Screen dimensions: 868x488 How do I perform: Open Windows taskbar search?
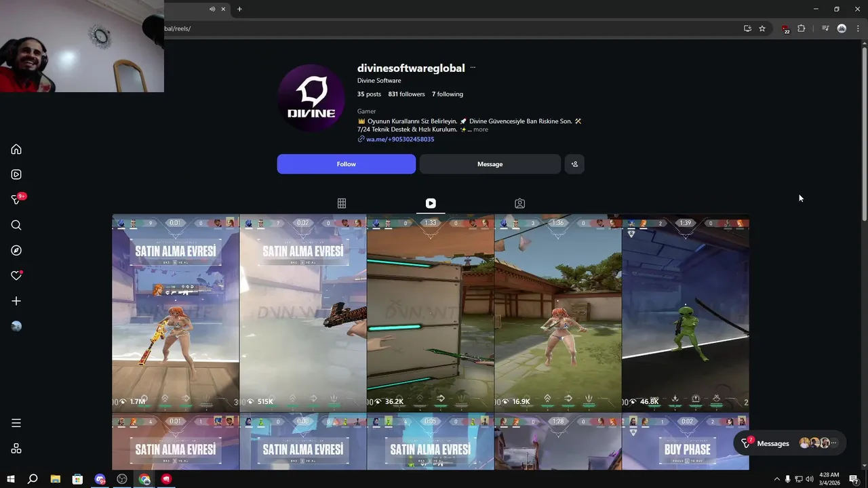(x=33, y=479)
